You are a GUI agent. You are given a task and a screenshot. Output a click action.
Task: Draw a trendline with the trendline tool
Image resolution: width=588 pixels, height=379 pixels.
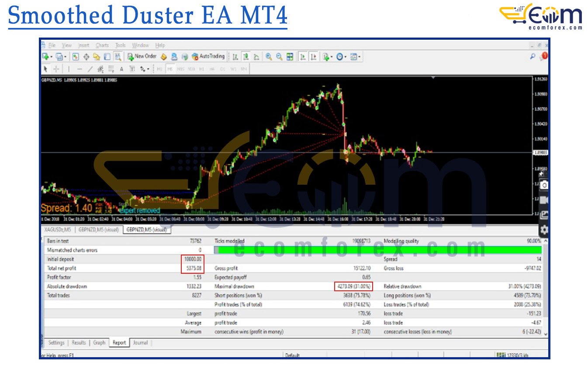[90, 69]
